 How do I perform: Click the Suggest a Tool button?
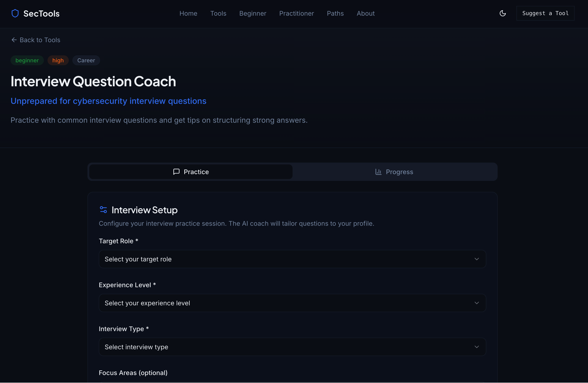pos(545,13)
